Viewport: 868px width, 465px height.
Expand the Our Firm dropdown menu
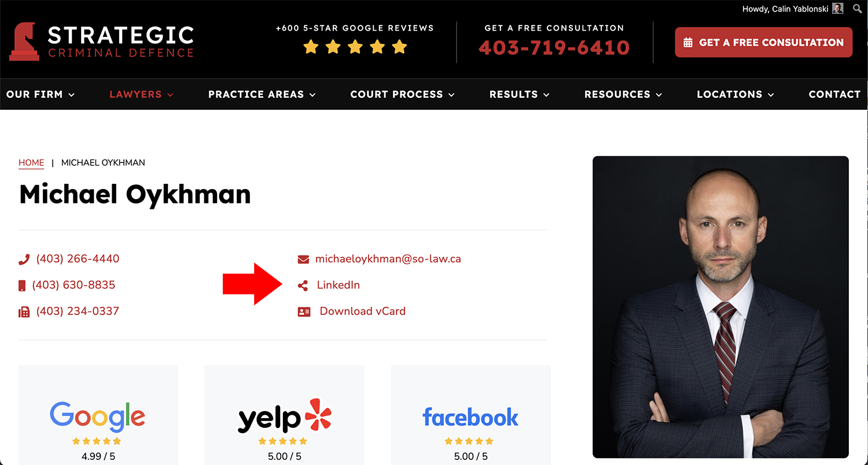click(x=41, y=94)
